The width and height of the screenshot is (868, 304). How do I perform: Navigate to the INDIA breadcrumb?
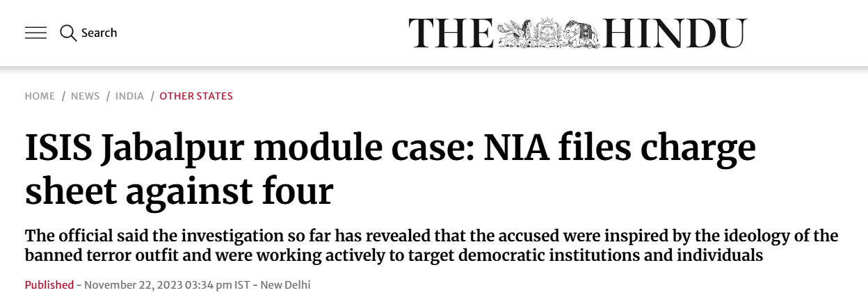tap(129, 96)
